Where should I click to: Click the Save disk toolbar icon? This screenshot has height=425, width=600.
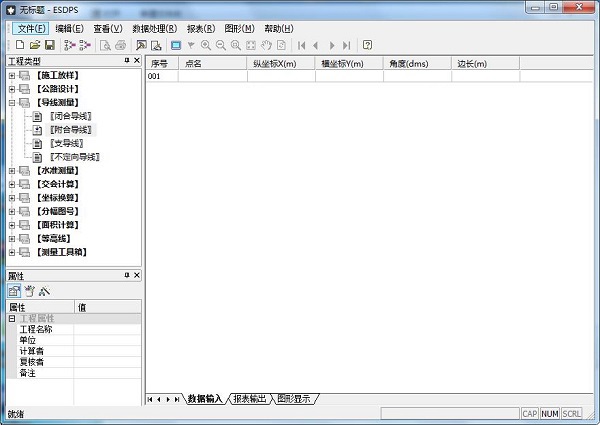click(49, 45)
